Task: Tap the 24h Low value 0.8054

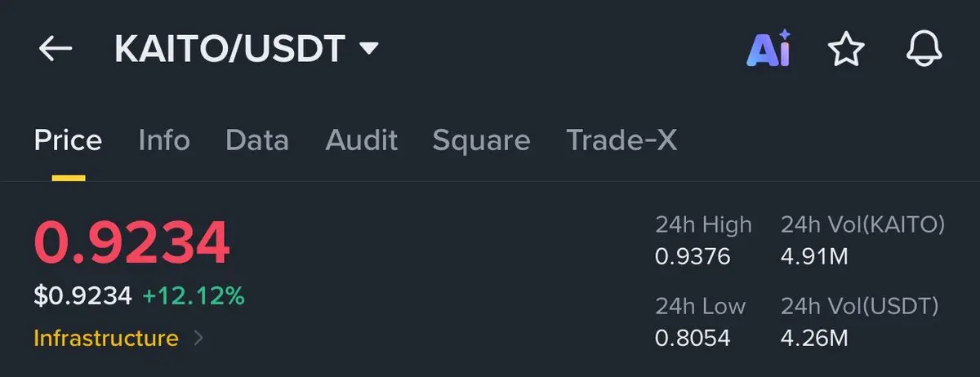Action: tap(693, 338)
